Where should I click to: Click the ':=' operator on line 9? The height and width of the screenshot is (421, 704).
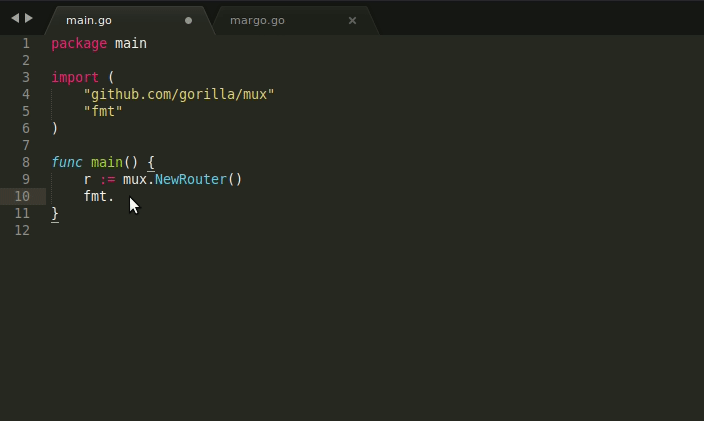pyautogui.click(x=107, y=180)
